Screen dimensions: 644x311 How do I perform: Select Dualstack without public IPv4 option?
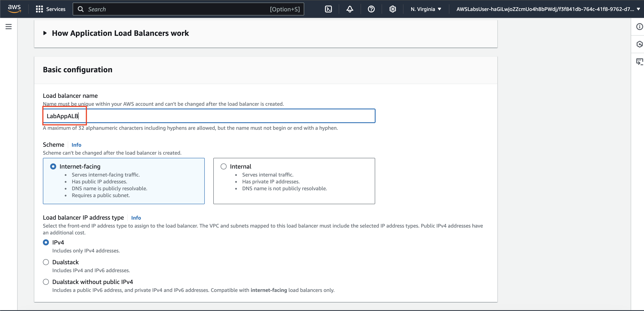[46, 282]
